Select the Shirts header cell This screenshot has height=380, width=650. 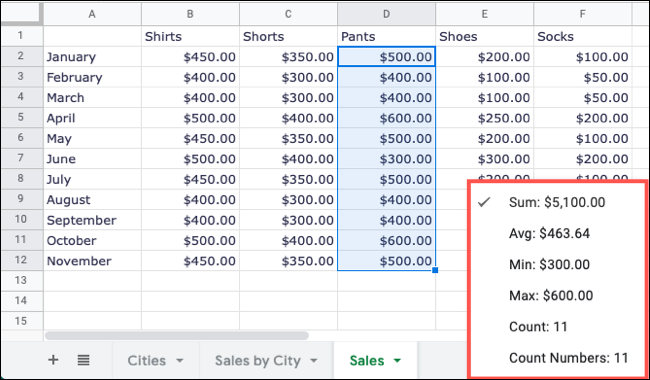(x=190, y=36)
